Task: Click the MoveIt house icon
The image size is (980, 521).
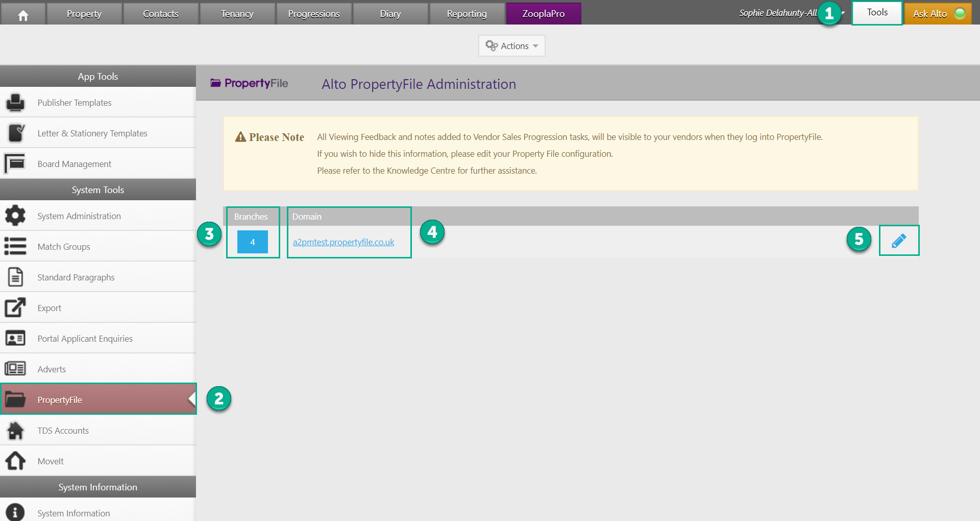Action: tap(15, 461)
